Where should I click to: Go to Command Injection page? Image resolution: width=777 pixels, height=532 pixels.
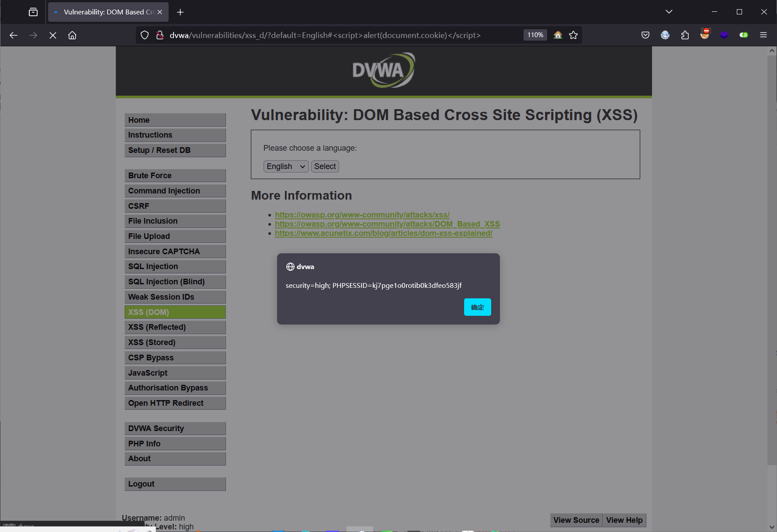click(x=175, y=191)
